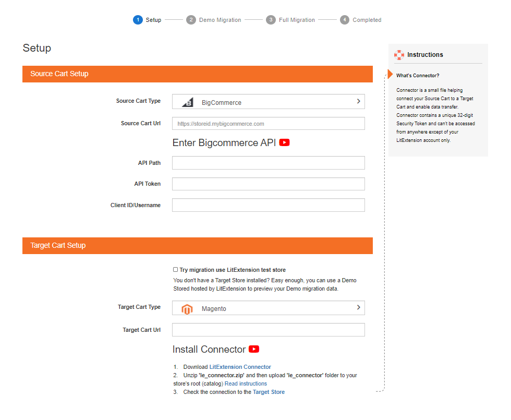Click the Source Cart Type label

[138, 101]
